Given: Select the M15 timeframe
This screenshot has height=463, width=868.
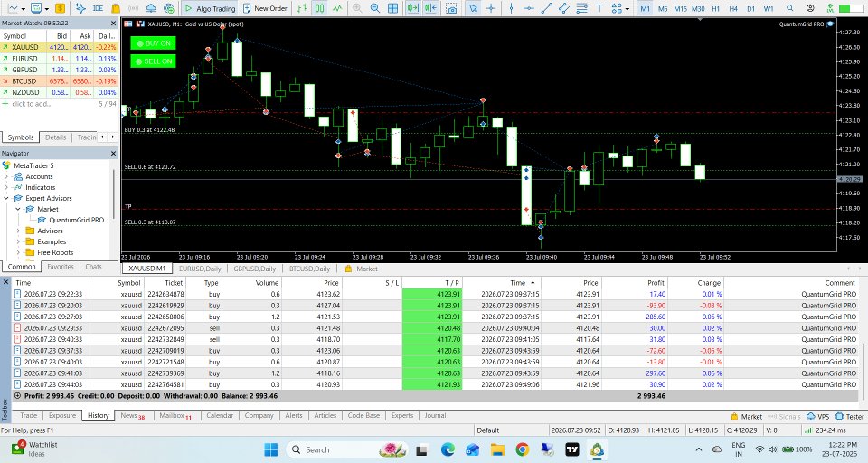Looking at the screenshot, I should click(680, 8).
